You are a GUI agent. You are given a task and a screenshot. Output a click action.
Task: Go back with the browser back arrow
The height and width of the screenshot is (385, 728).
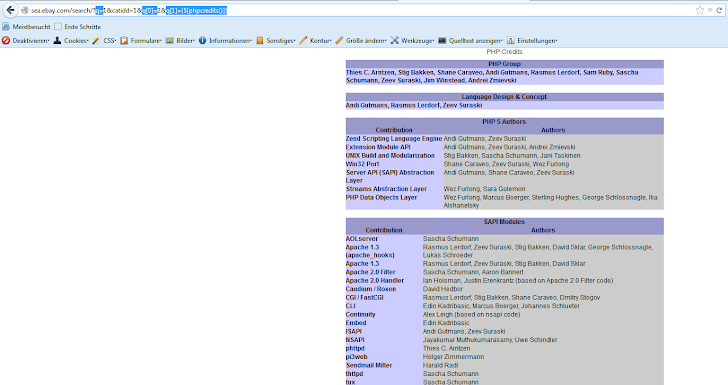[x=10, y=10]
